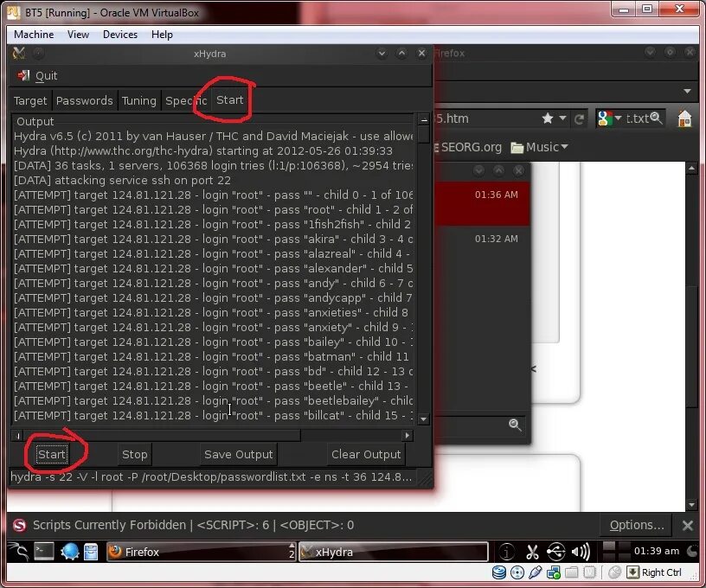Click the VirtualBox hard disk status icon
Screen dimensions: 706x588
click(499, 572)
